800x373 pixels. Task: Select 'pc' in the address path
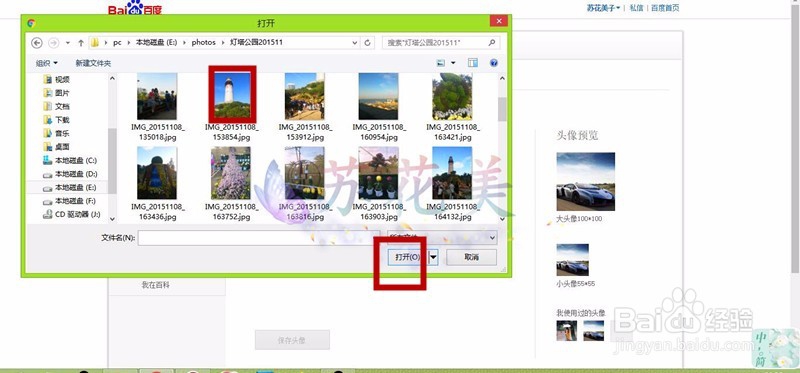pos(117,43)
